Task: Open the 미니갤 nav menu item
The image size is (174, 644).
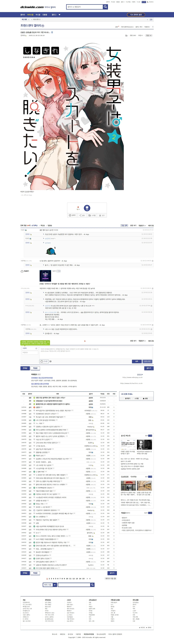Action: click(x=38, y=15)
